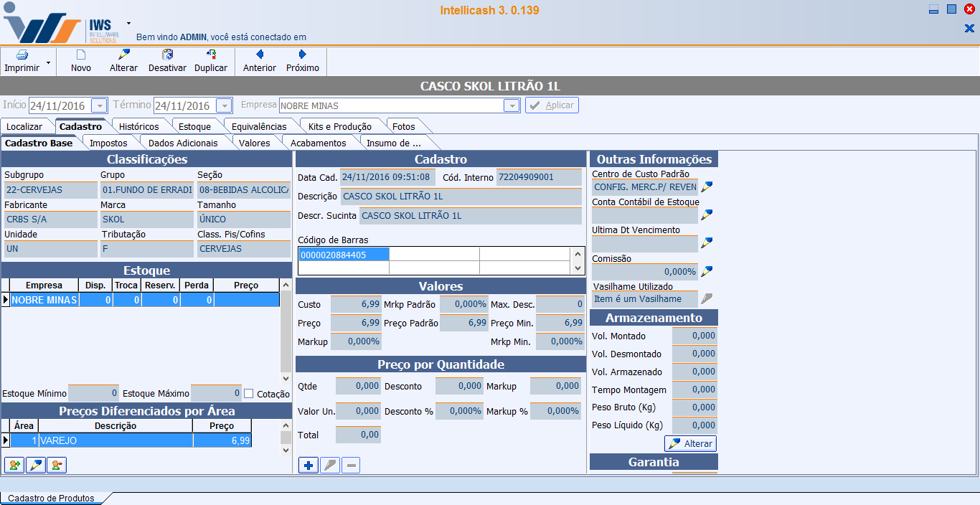The height and width of the screenshot is (505, 980).
Task: Click the Imprimir printer icon
Action: click(22, 55)
